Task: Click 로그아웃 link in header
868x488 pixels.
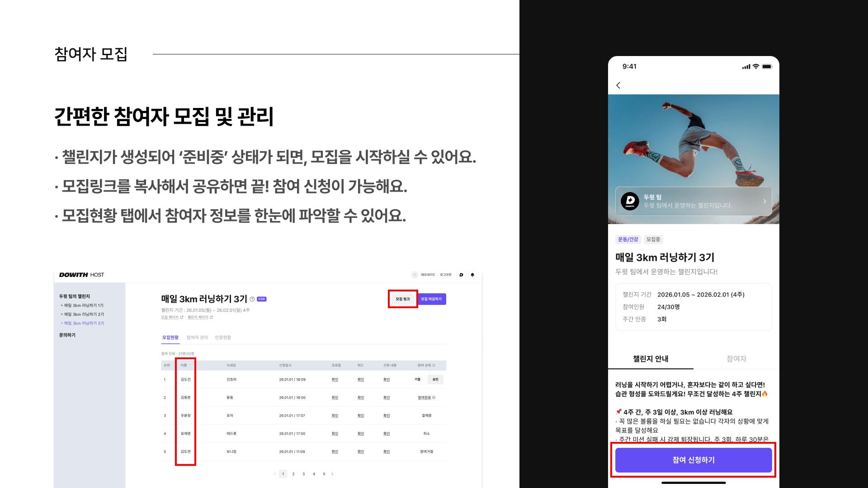Action: click(x=446, y=275)
